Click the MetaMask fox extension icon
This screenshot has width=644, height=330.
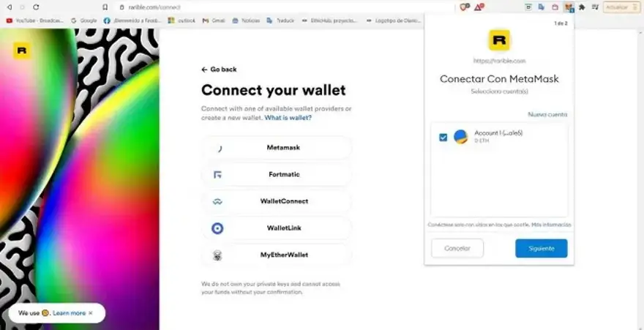coord(569,7)
